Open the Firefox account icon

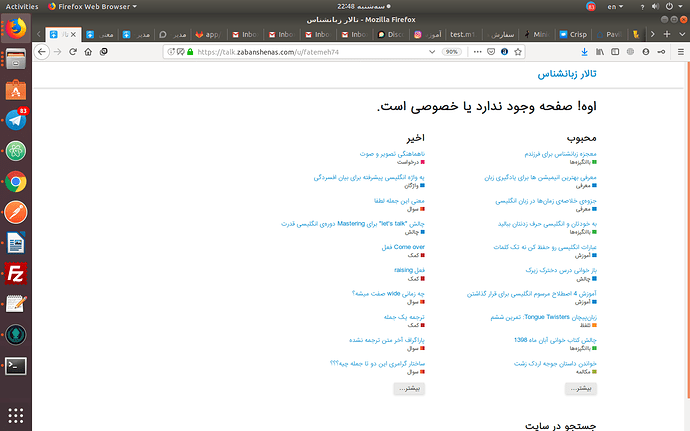646,52
